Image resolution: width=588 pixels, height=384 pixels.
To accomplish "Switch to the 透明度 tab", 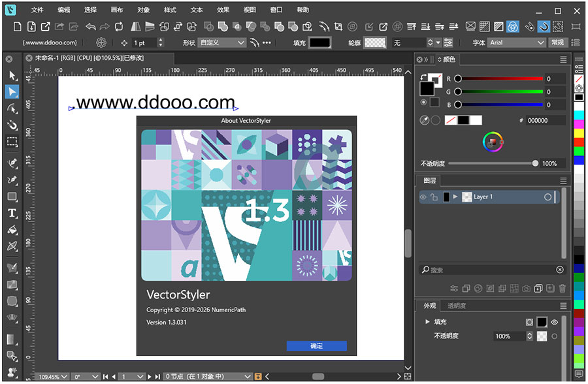I will pos(457,306).
